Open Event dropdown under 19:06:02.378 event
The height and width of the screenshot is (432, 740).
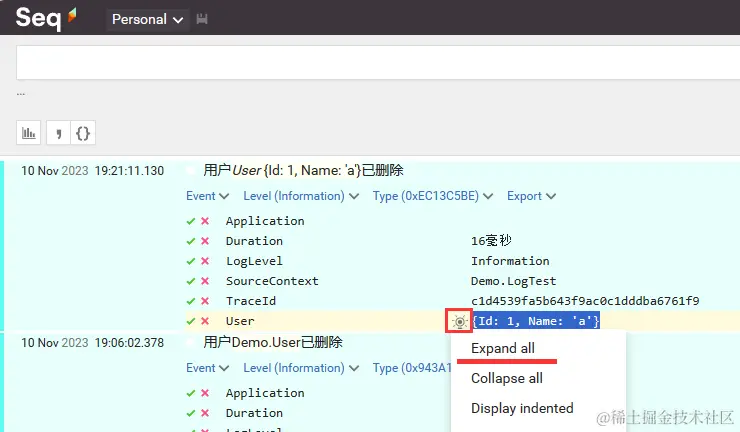(207, 368)
